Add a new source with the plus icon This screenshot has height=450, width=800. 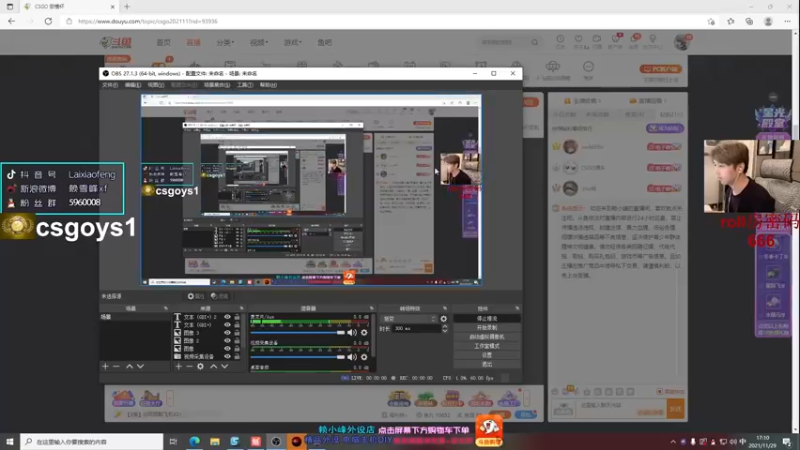(178, 366)
